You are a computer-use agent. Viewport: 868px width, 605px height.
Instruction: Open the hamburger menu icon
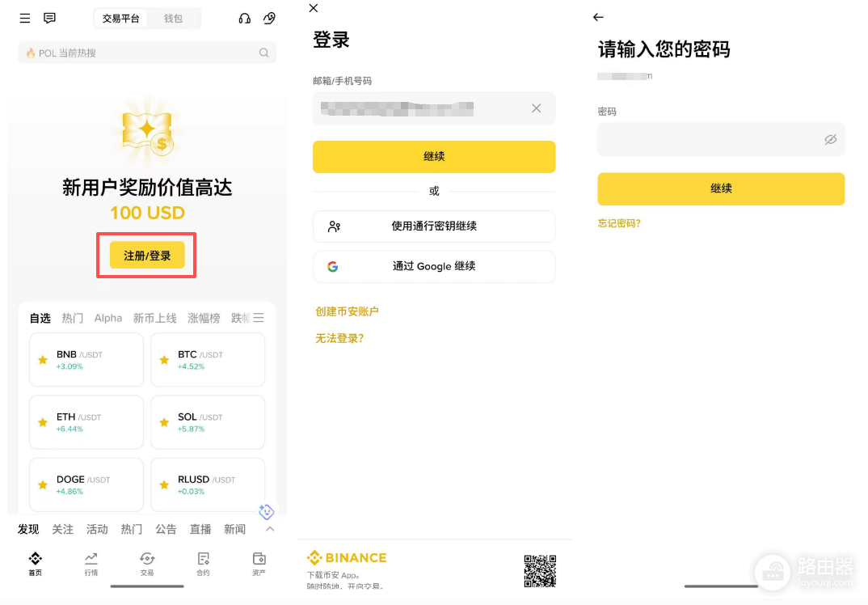pyautogui.click(x=25, y=19)
